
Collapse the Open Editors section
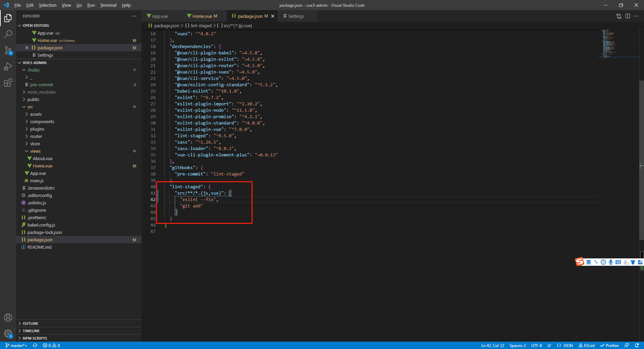(x=78, y=26)
